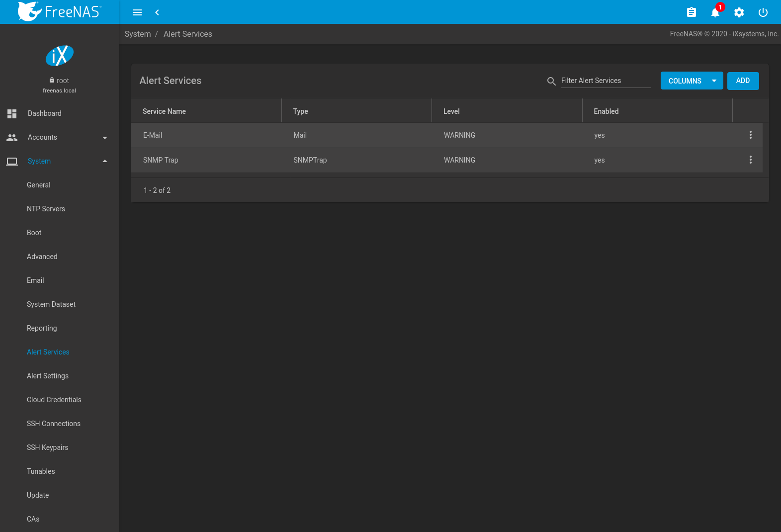
Task: Navigate to Cloud Credentials
Action: pyautogui.click(x=54, y=400)
